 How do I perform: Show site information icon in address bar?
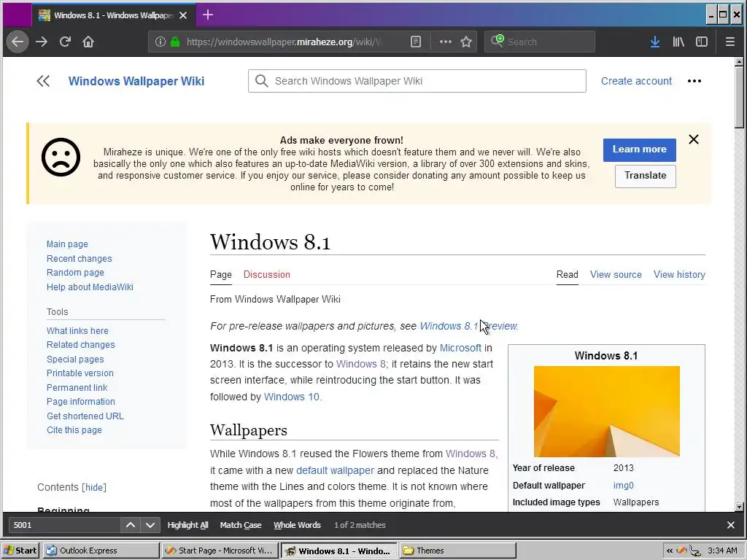(160, 42)
